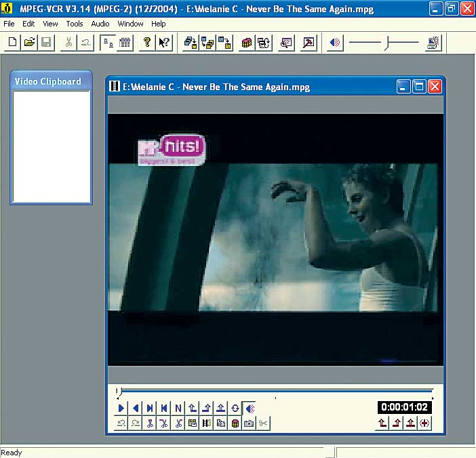The image size is (476, 458).
Task: Open the File menu
Action: (x=9, y=24)
